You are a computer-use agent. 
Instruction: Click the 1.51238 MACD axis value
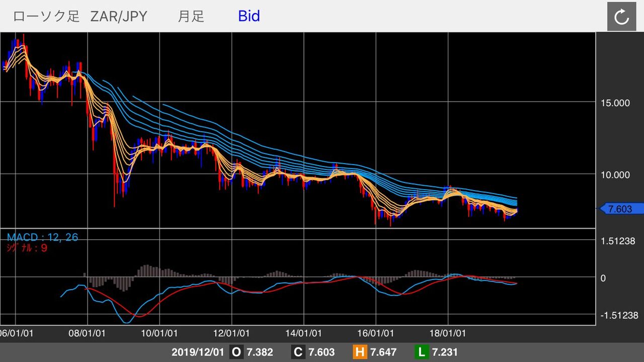point(618,241)
